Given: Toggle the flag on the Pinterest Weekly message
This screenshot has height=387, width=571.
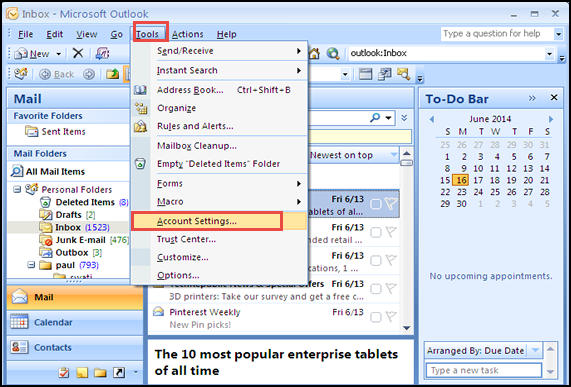Looking at the screenshot, I should [391, 317].
